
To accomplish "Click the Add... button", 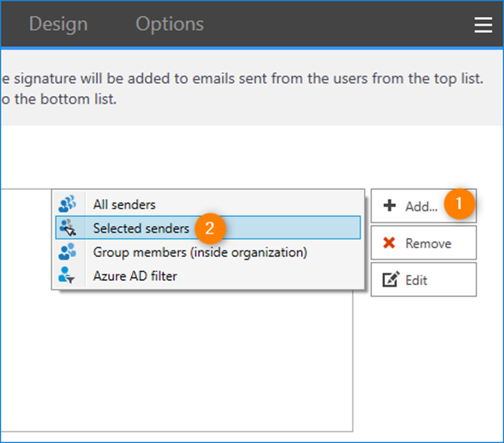I will (x=423, y=205).
